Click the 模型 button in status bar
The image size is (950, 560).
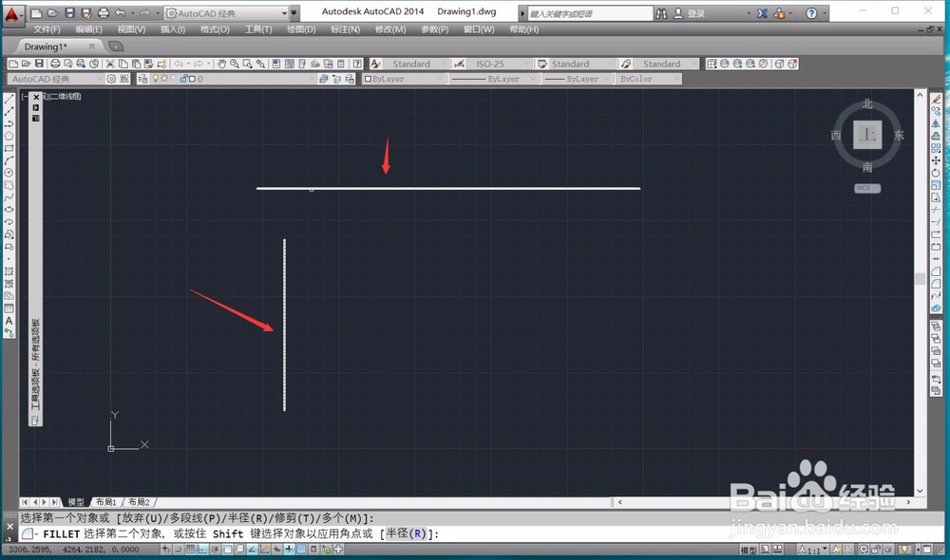pos(749,550)
